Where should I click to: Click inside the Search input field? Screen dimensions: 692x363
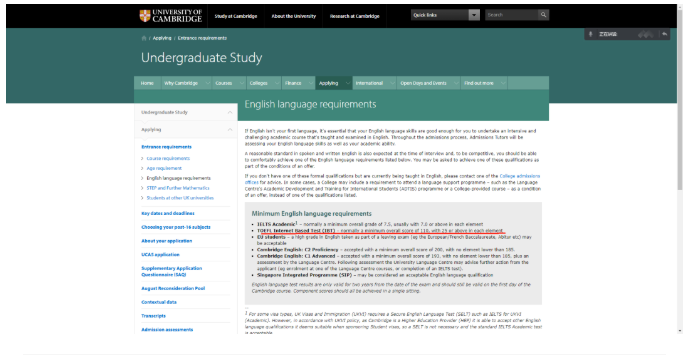coord(511,15)
